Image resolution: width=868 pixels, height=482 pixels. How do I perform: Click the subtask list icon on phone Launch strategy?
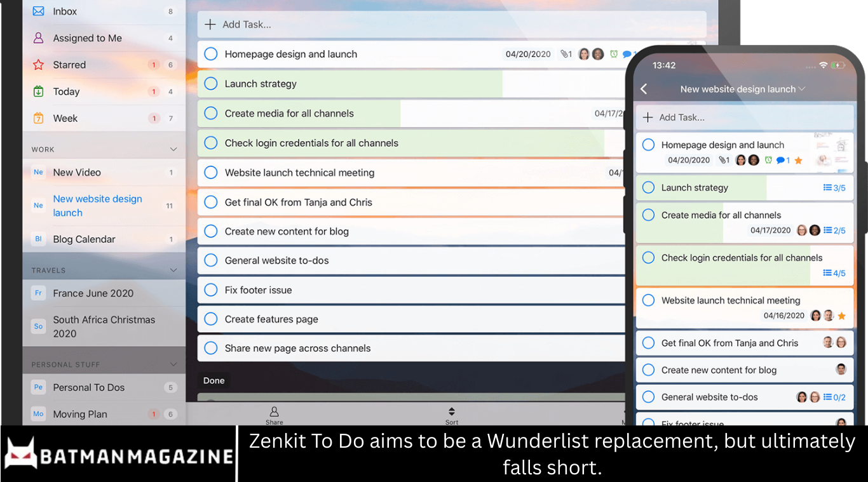coord(827,187)
